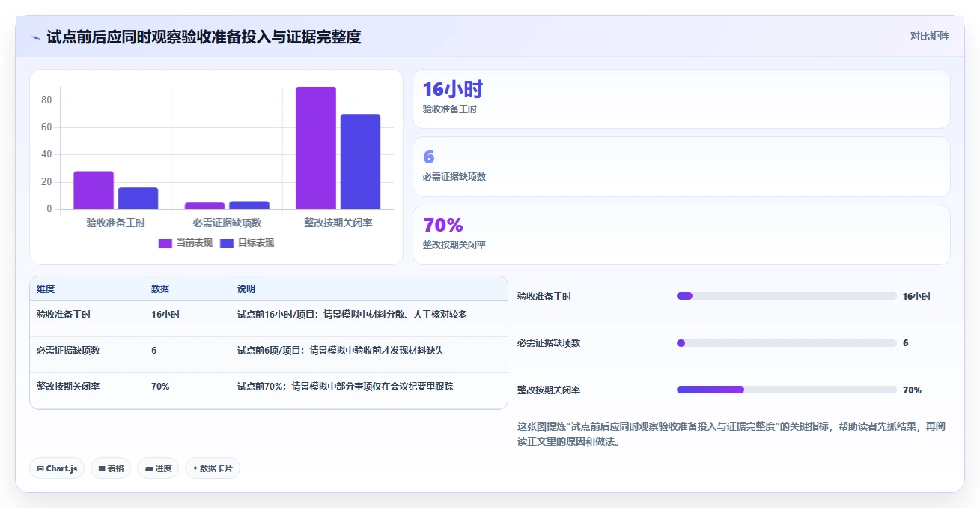Toggle the 目标表现 legend entry
This screenshot has height=508, width=980.
click(x=247, y=243)
